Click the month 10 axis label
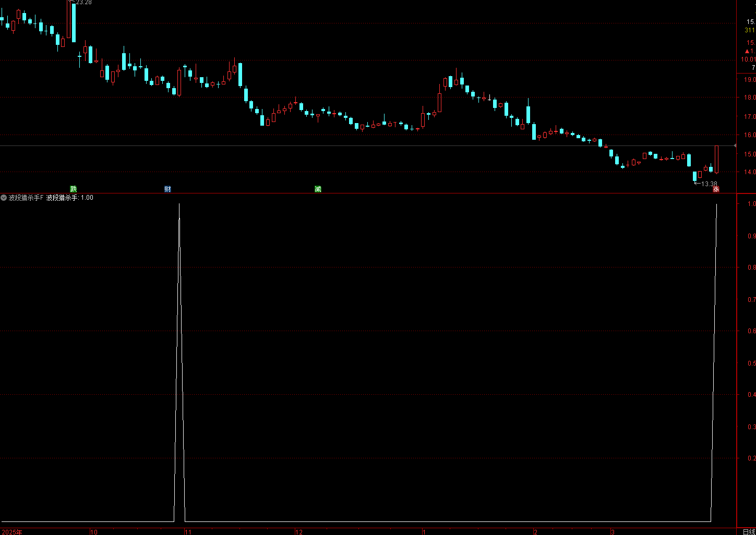The height and width of the screenshot is (535, 756). coord(94,532)
